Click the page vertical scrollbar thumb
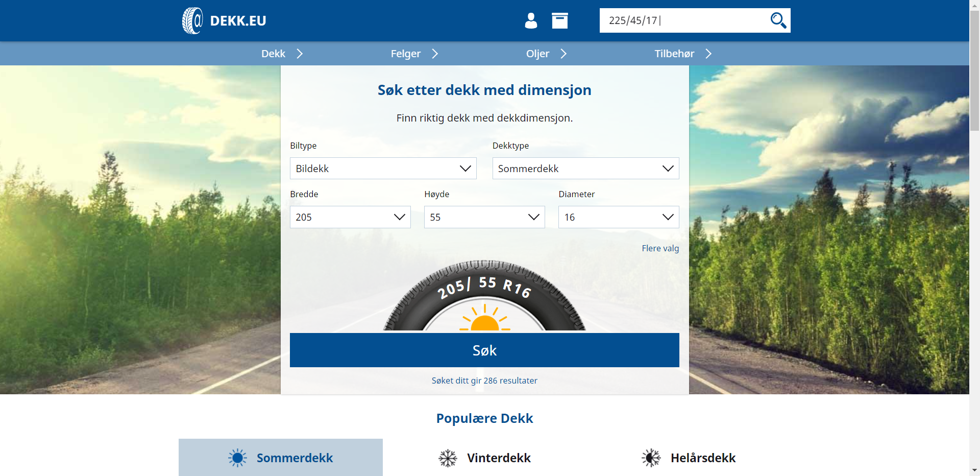Viewport: 980px width, 476px height. coord(974,70)
